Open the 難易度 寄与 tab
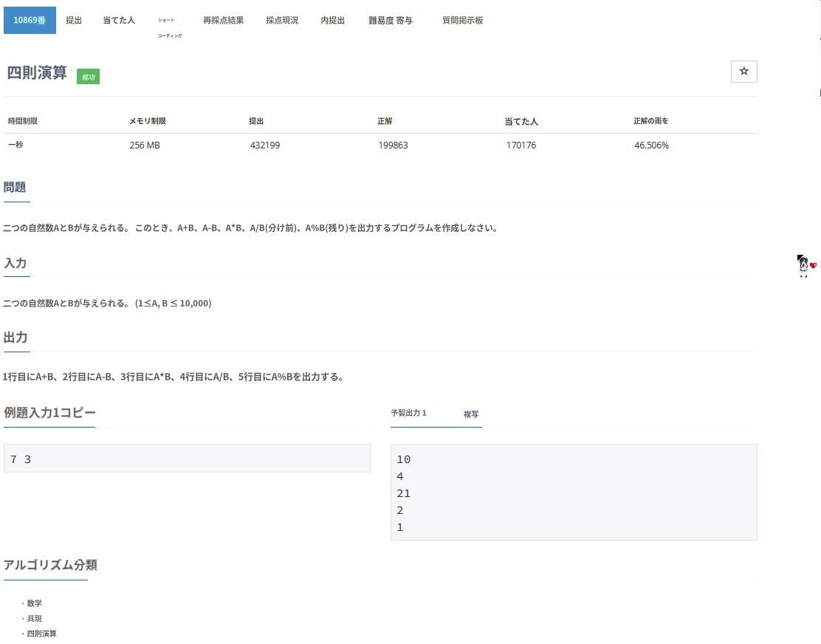Screen dimensions: 821x644 [391, 21]
